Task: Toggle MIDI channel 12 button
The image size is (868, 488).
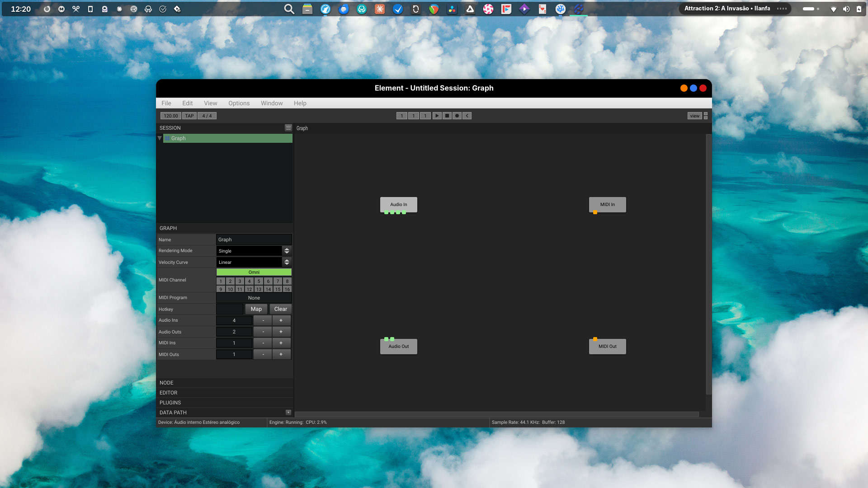Action: (x=249, y=289)
